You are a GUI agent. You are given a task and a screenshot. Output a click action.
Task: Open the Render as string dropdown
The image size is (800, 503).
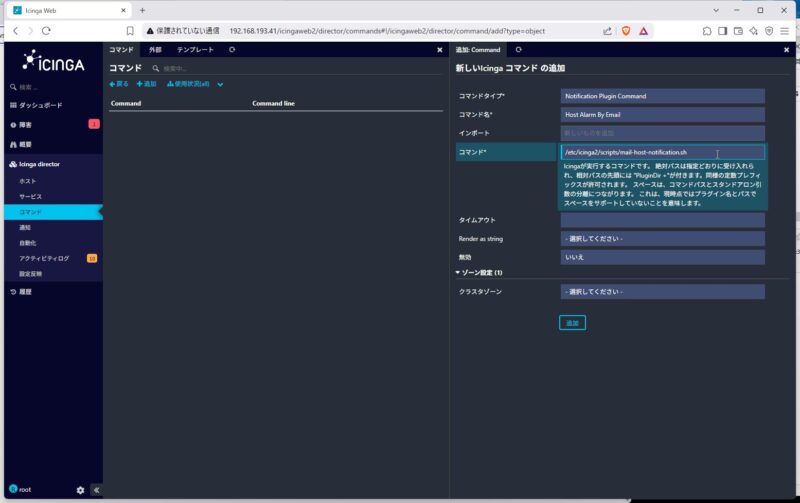coord(662,239)
